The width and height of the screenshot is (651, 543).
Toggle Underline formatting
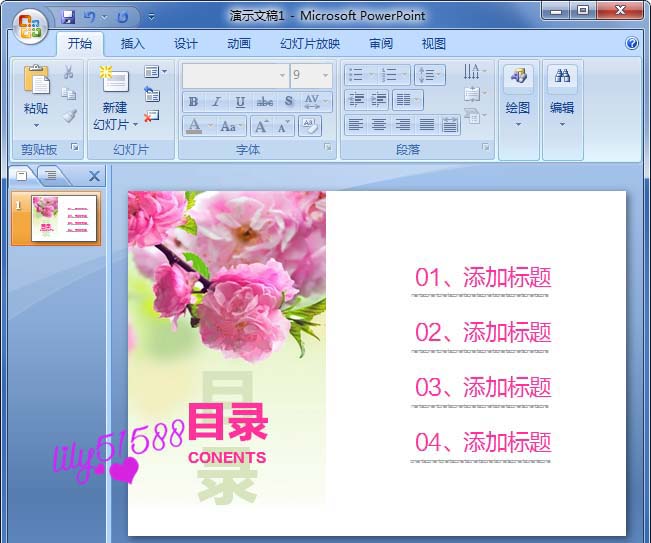pyautogui.click(x=240, y=101)
